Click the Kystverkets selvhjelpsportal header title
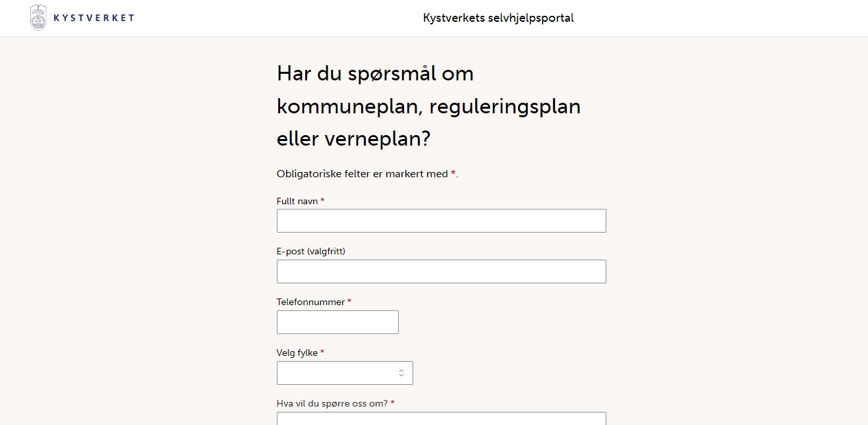Viewport: 868px width, 425px height. tap(498, 18)
